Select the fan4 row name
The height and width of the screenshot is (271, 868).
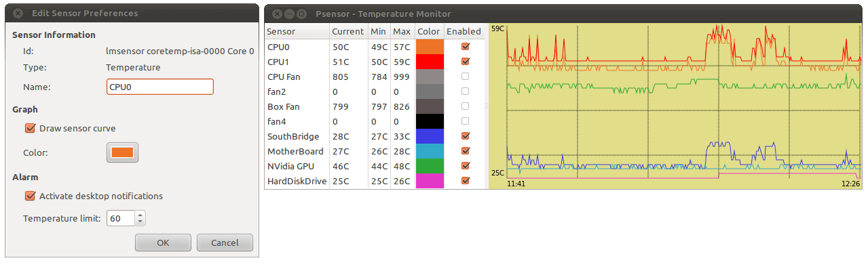[x=276, y=121]
